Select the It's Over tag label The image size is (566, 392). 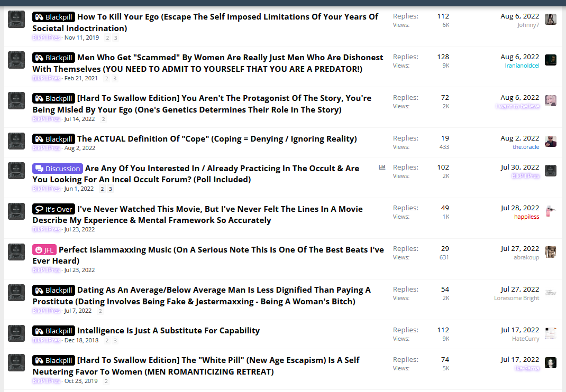point(53,209)
